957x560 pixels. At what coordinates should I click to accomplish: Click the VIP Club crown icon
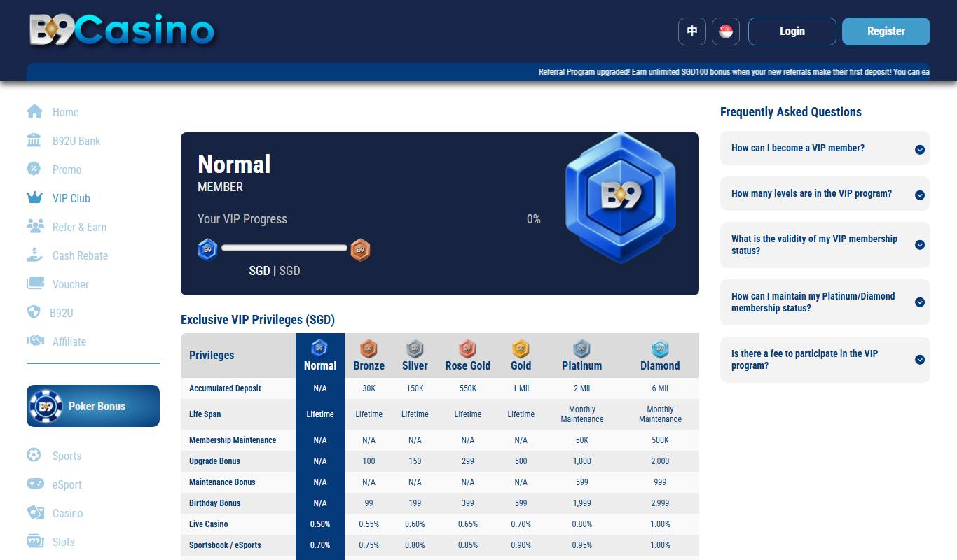coord(34,197)
